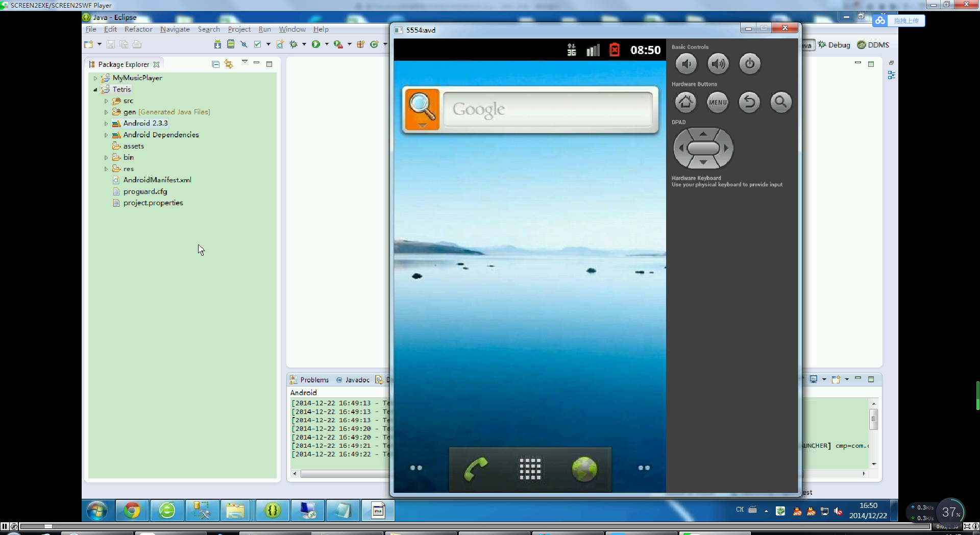This screenshot has width=980, height=535.
Task: Open the Refactor menu
Action: (138, 29)
